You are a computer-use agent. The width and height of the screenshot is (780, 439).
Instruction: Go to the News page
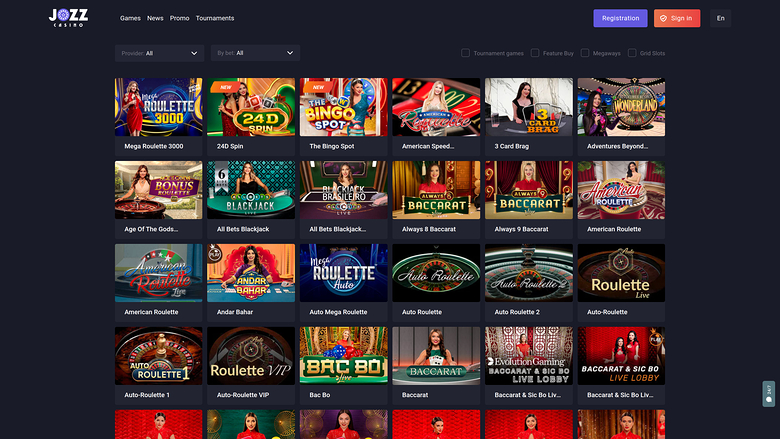155,18
